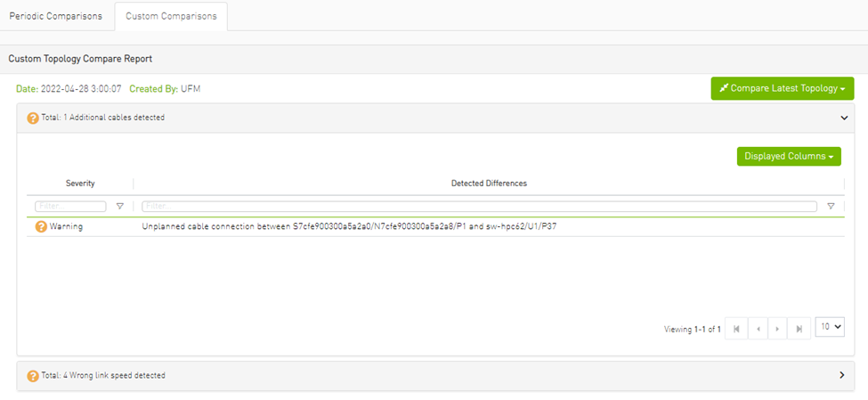Click the Wrong link speed question icon

pyautogui.click(x=33, y=376)
